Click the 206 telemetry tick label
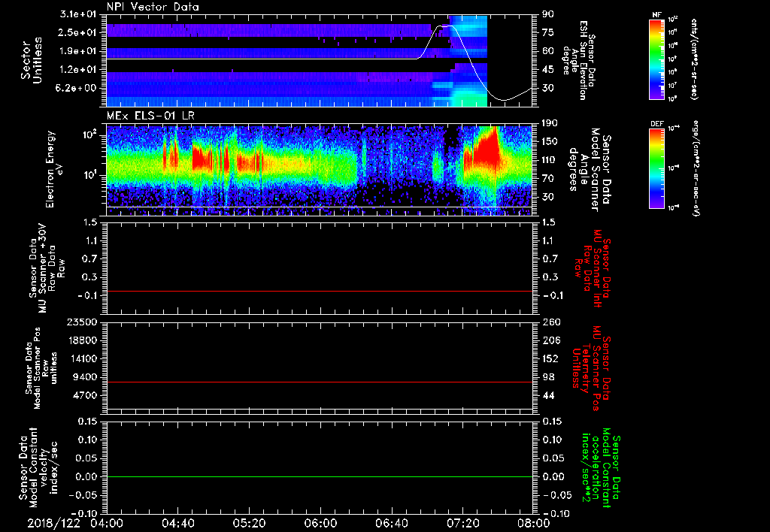The width and height of the screenshot is (770, 532). click(x=550, y=340)
